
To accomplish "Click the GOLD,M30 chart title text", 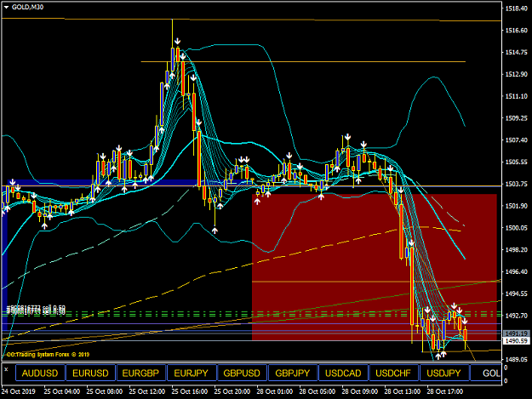I will (x=27, y=7).
